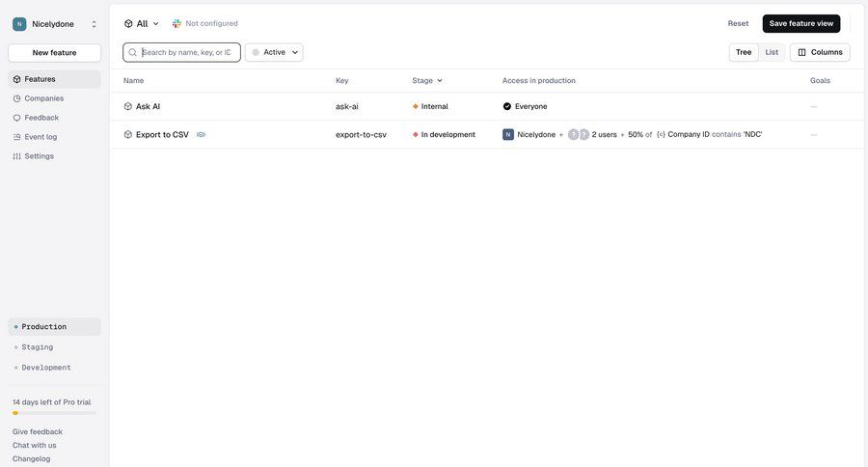Switch to Tree view

coord(744,52)
